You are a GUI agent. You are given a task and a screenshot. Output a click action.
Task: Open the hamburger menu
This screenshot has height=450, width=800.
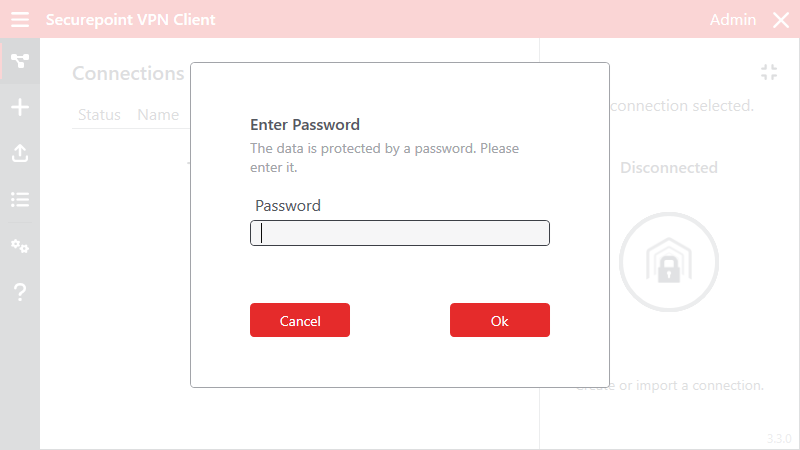coord(20,20)
